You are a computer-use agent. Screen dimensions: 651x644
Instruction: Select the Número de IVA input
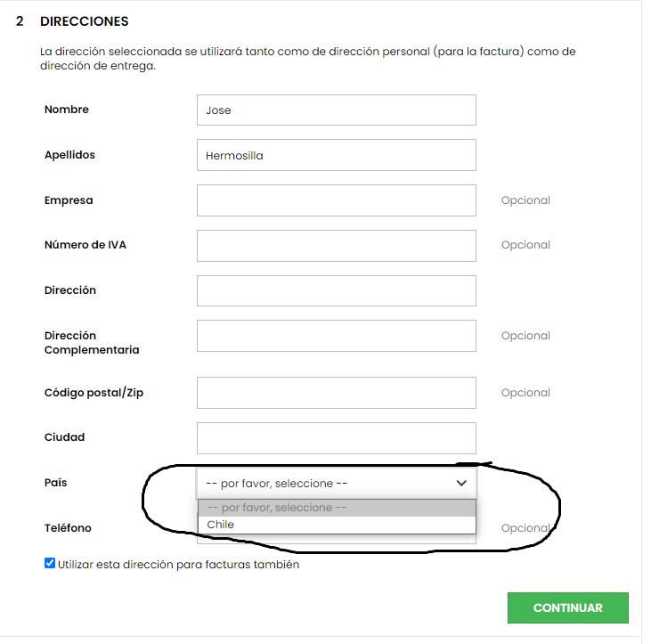click(x=336, y=245)
